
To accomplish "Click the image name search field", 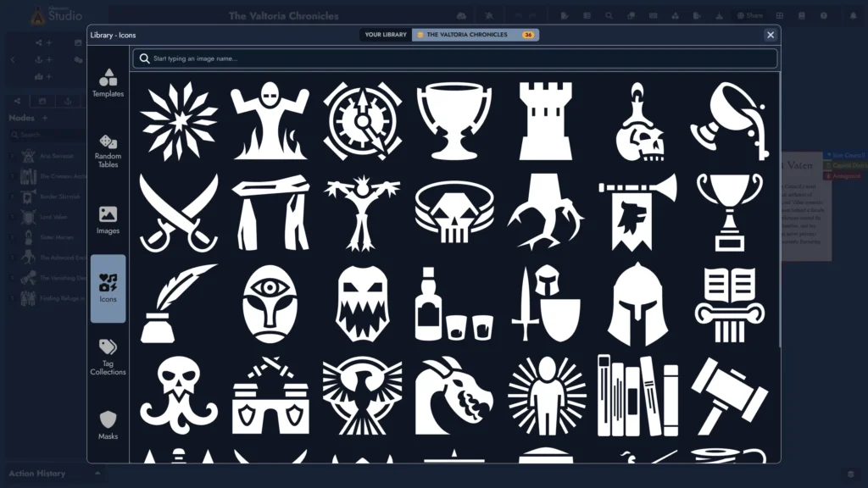I will coord(458,58).
